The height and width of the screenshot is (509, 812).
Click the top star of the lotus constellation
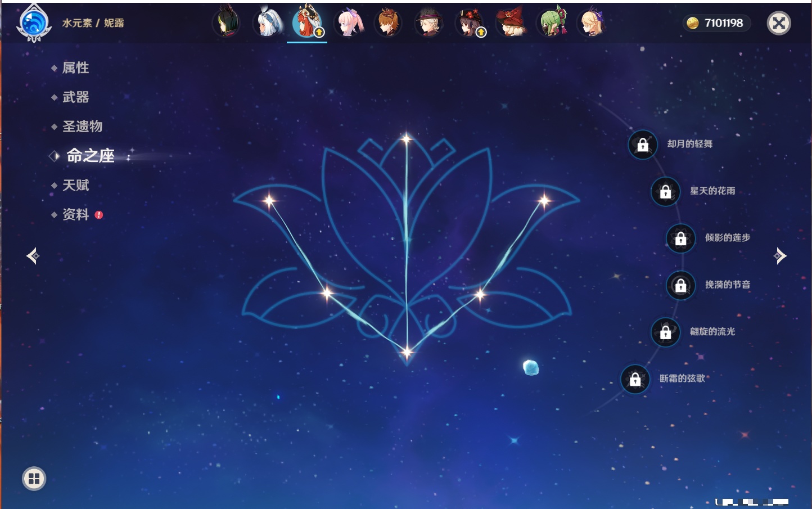tap(406, 138)
